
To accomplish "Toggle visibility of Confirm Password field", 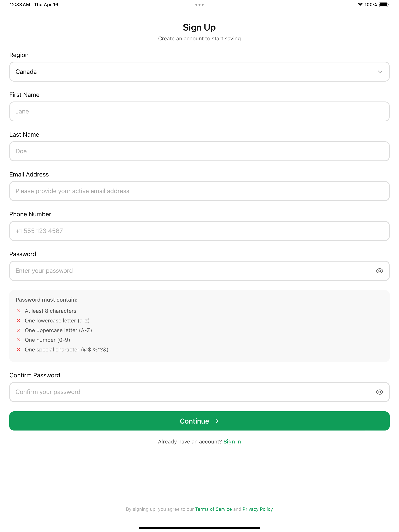I will tap(379, 392).
